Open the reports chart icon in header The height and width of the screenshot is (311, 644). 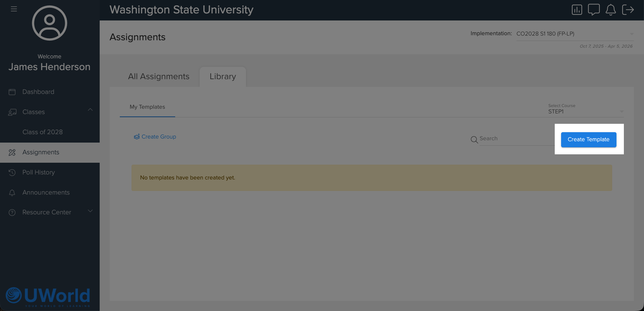pos(577,10)
